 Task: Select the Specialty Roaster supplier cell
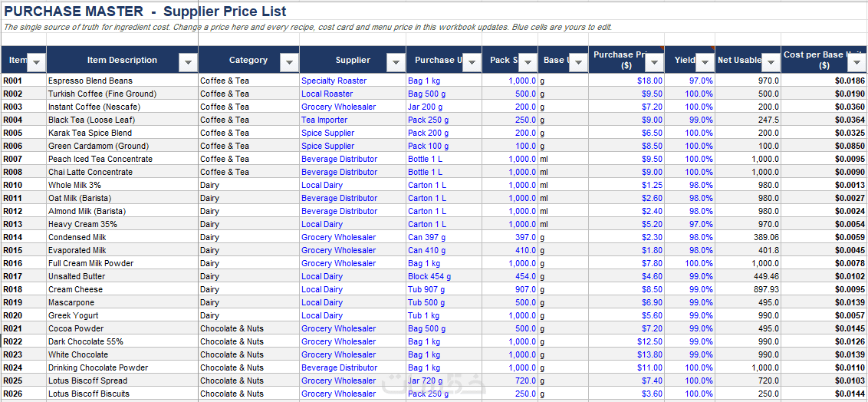pos(353,81)
